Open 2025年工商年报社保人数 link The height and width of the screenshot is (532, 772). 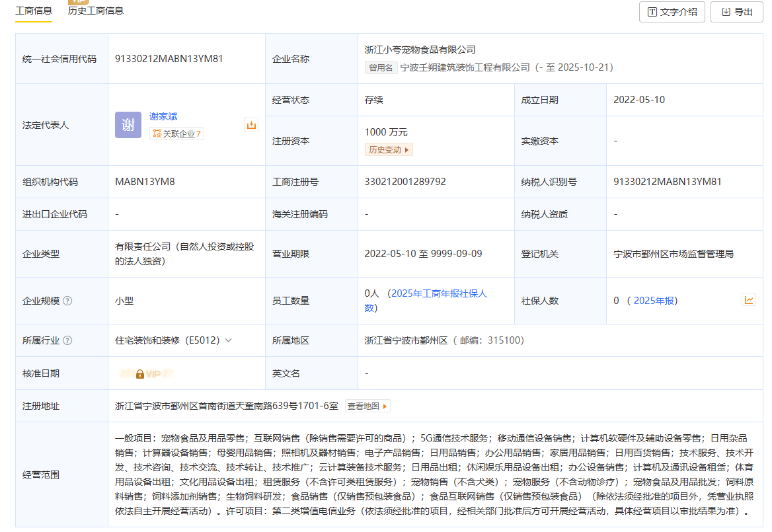point(426,300)
